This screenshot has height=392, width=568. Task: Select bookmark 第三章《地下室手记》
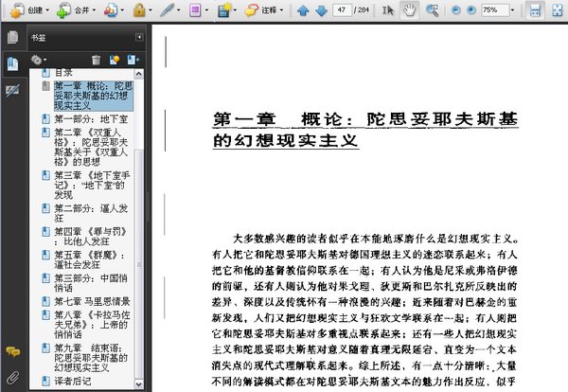92,186
